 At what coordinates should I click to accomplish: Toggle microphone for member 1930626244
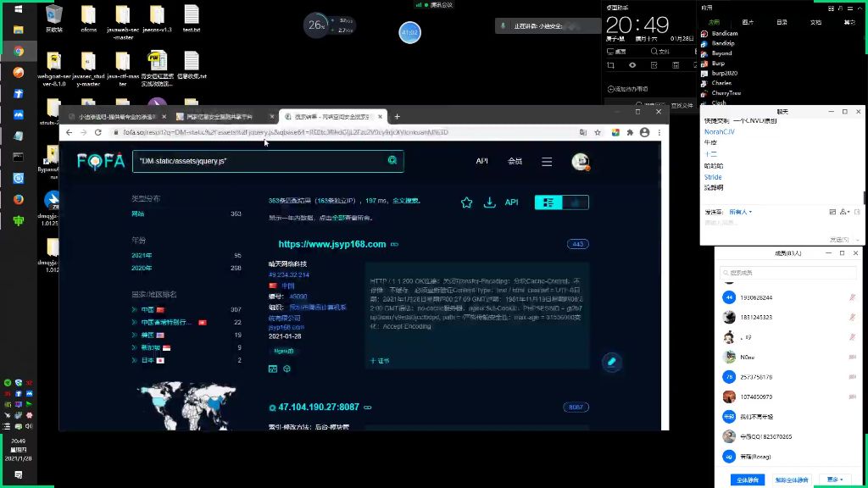[853, 297]
